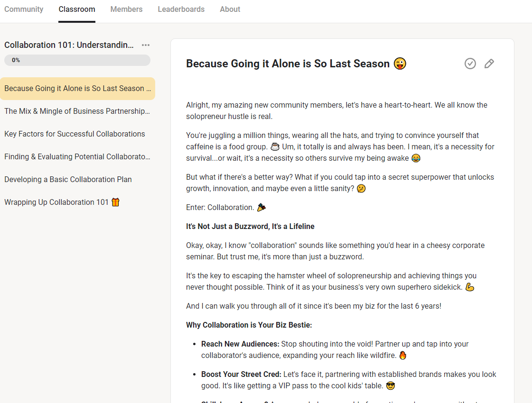532x403 pixels.
Task: Select the Classroom tab
Action: pyautogui.click(x=77, y=9)
